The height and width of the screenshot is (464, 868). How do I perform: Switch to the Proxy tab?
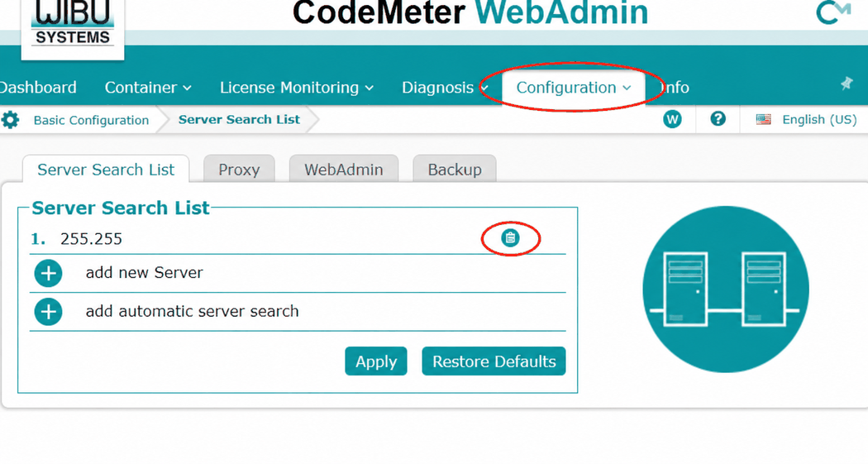tap(239, 170)
